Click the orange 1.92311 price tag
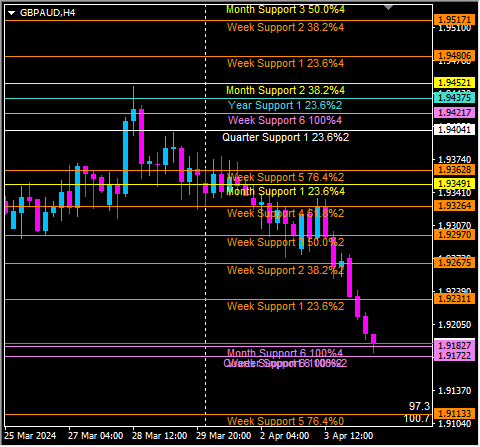Viewport: 480px width, 447px height. [454, 299]
